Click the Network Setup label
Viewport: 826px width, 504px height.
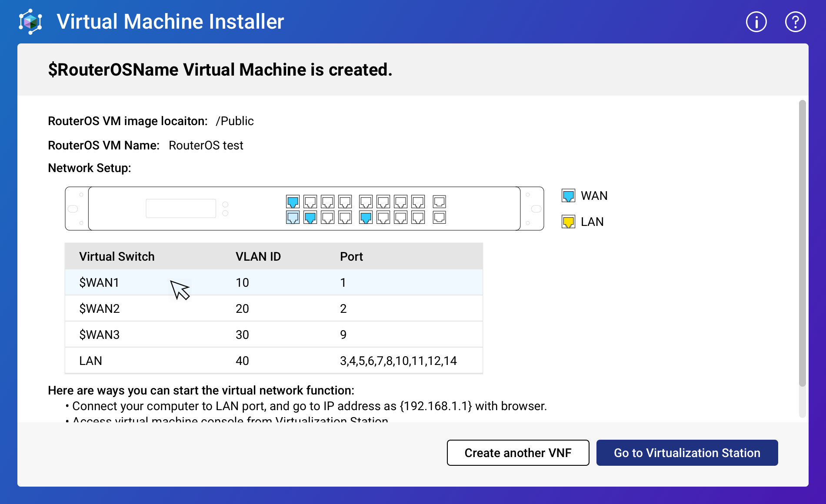point(90,168)
